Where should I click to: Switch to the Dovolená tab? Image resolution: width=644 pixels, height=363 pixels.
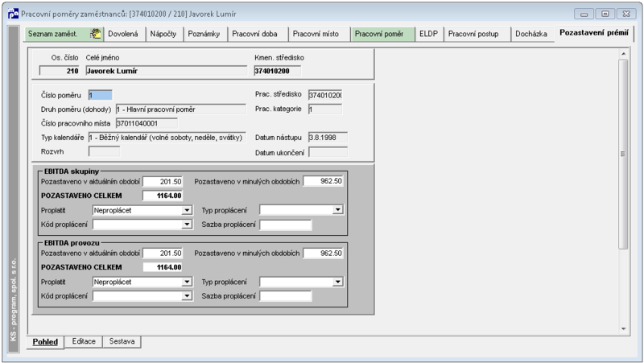[x=123, y=34]
